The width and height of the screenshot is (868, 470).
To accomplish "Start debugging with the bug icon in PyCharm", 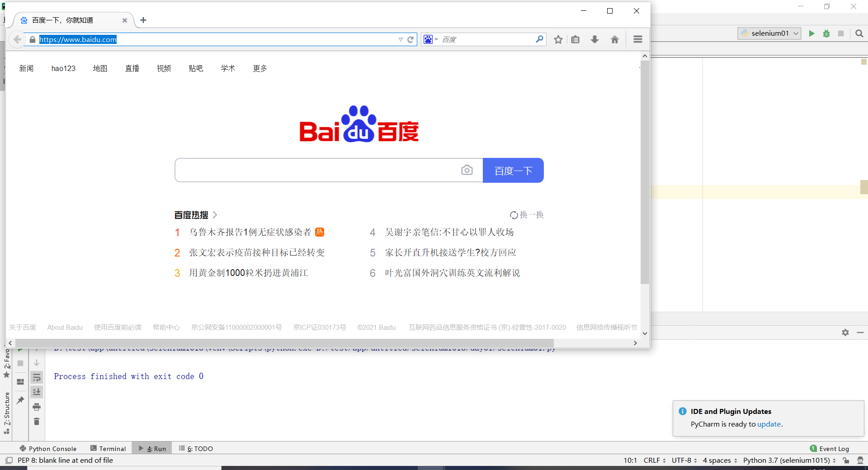I will pyautogui.click(x=826, y=33).
